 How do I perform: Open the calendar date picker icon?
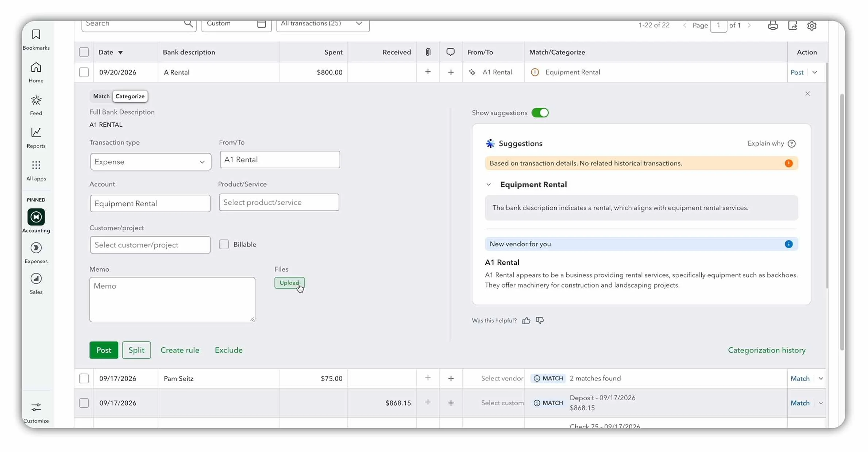[x=261, y=23]
